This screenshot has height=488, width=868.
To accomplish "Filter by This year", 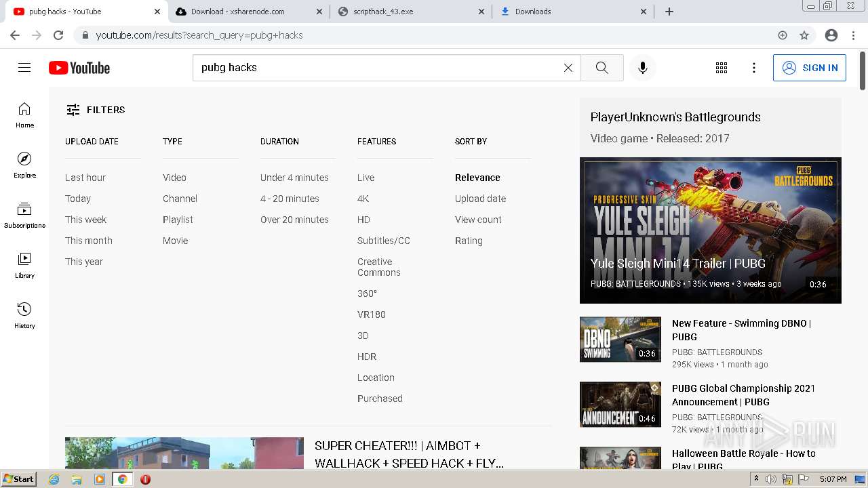I will 84,262.
